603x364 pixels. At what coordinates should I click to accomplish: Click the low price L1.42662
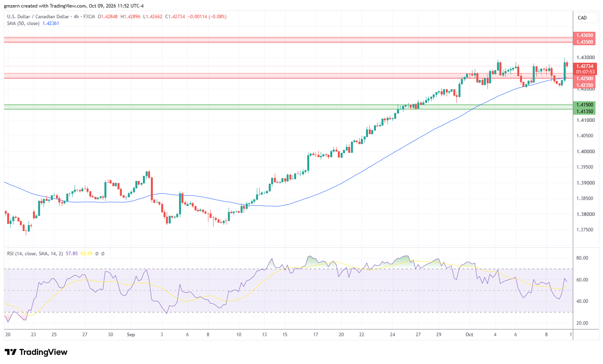pos(153,17)
